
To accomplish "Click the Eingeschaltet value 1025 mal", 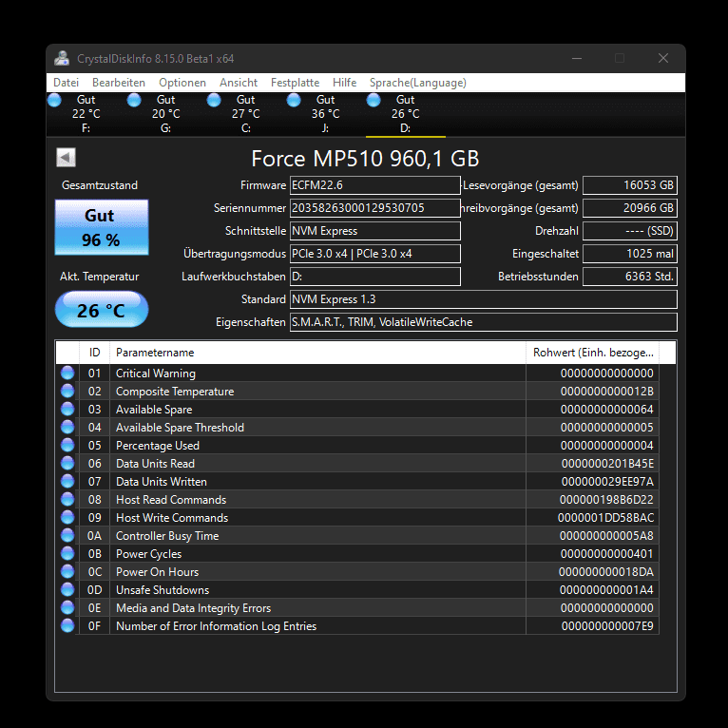I will tap(630, 254).
